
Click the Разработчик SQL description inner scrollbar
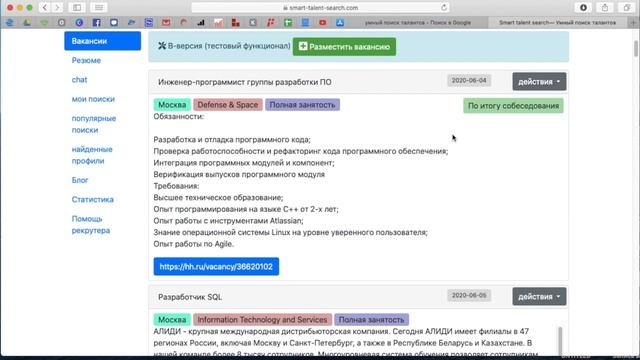coord(560,341)
